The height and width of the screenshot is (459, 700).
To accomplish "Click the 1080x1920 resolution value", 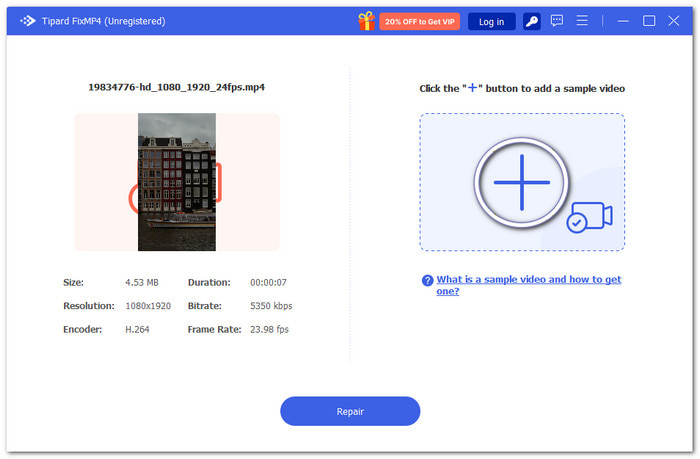I will click(148, 306).
